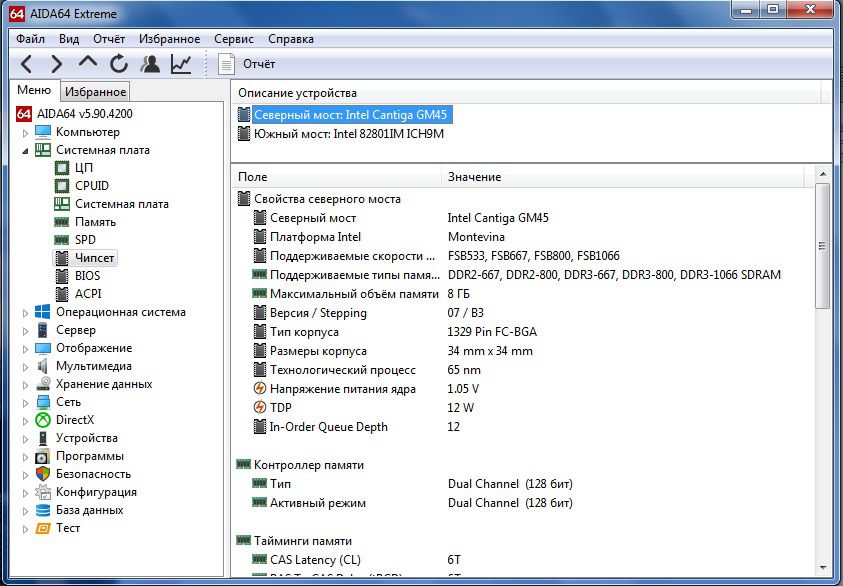Refresh the current page using the refresh icon

pyautogui.click(x=119, y=64)
